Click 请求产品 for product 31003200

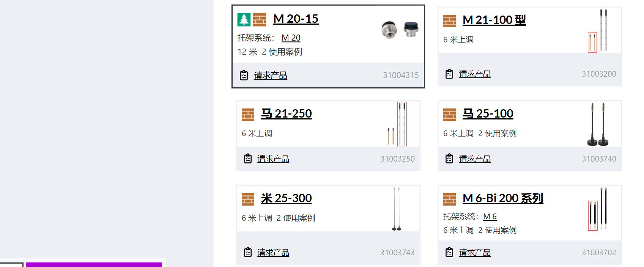click(x=475, y=74)
